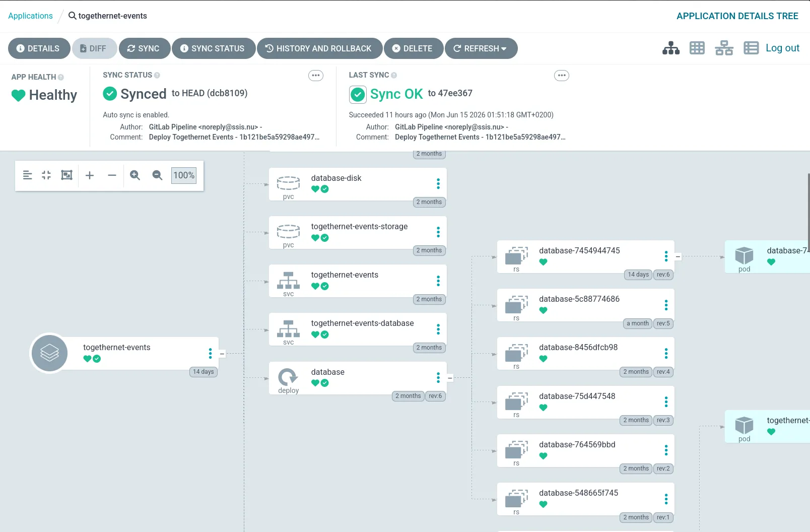Switch to the list view icon
The image size is (810, 532).
[x=751, y=48]
